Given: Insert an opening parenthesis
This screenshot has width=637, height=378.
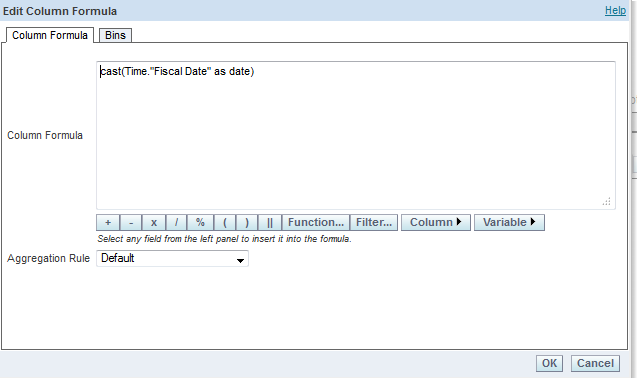Looking at the screenshot, I should point(225,223).
